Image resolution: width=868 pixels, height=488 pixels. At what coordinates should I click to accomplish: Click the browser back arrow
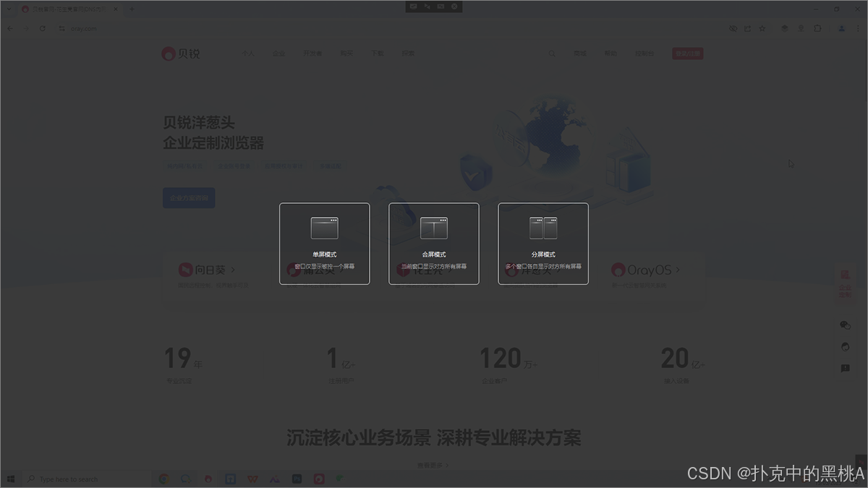click(x=9, y=28)
